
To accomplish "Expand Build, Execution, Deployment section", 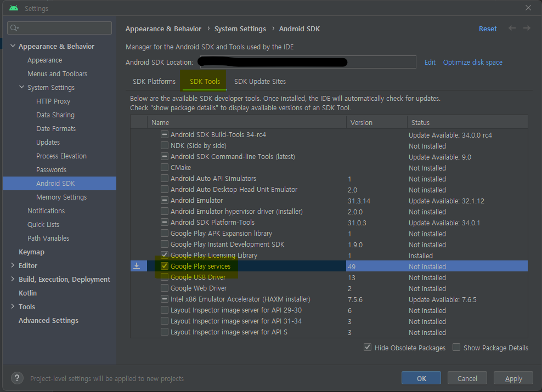I will coord(13,279).
